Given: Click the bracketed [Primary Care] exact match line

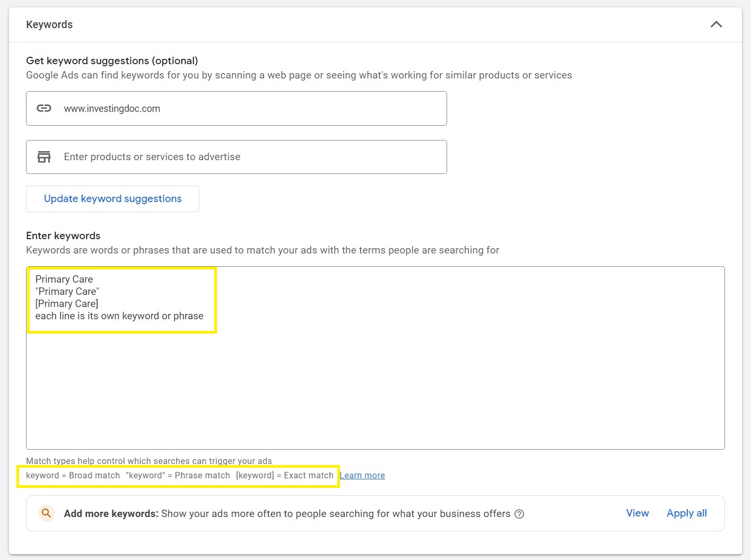Looking at the screenshot, I should (67, 303).
